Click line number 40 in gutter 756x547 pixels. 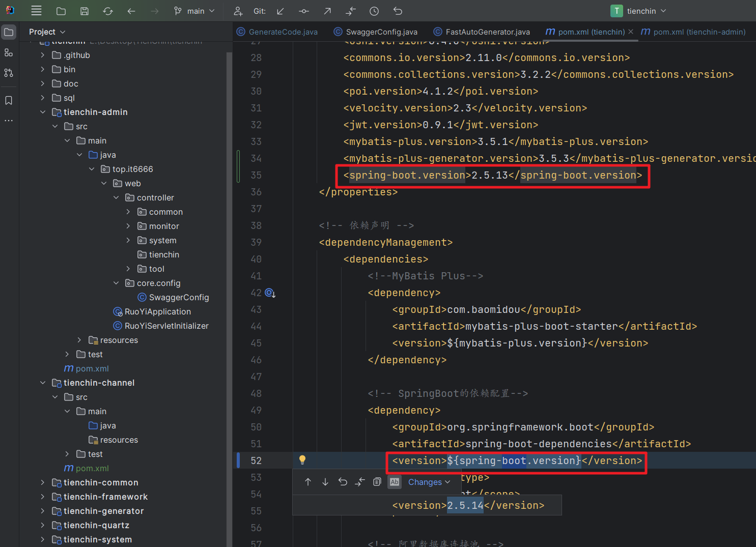point(256,259)
